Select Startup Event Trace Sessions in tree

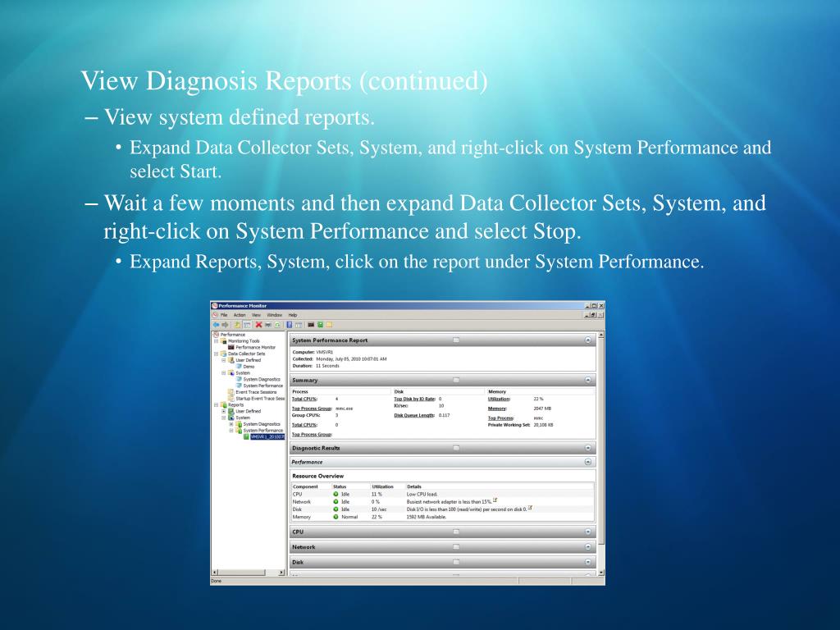tap(260, 399)
